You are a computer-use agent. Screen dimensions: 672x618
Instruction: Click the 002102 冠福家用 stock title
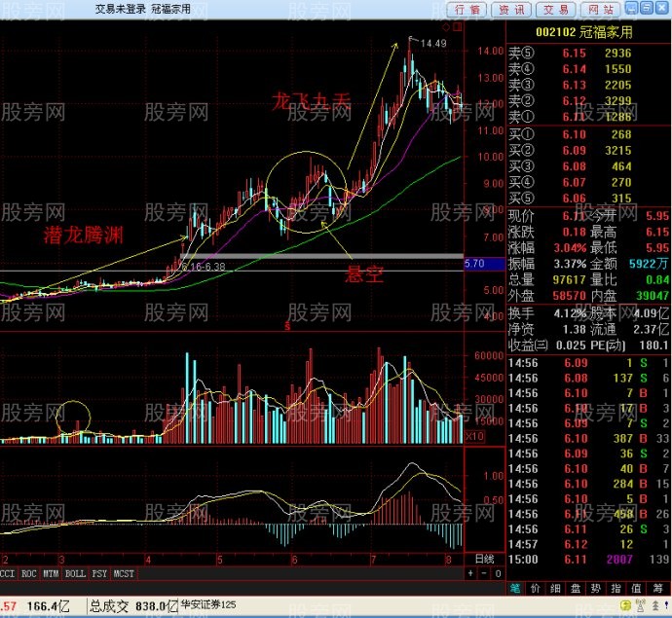[x=583, y=32]
